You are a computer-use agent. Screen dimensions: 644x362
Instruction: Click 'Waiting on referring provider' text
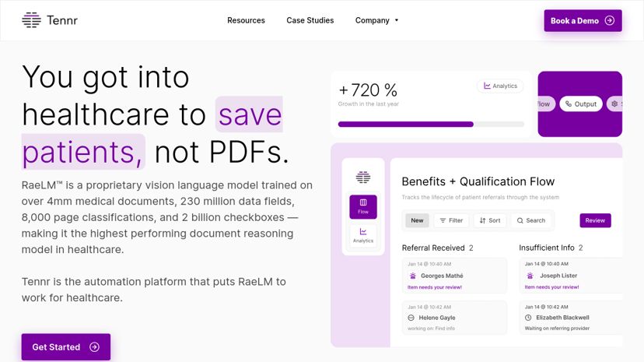click(x=557, y=328)
